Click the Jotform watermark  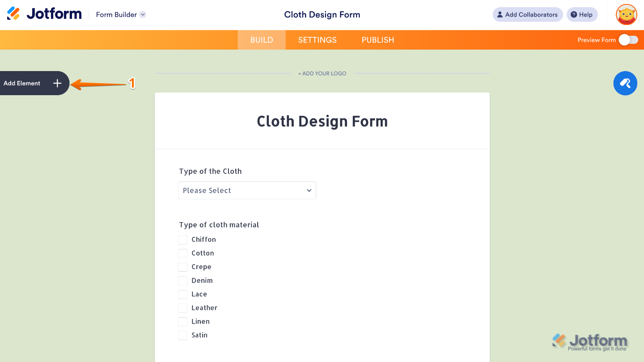(x=591, y=341)
